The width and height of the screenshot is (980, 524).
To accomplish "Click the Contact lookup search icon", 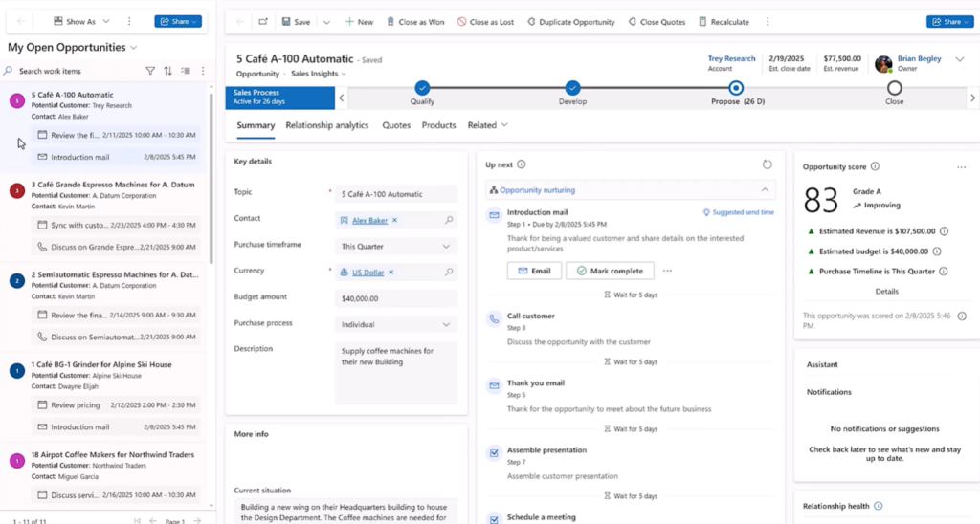I will (x=449, y=221).
